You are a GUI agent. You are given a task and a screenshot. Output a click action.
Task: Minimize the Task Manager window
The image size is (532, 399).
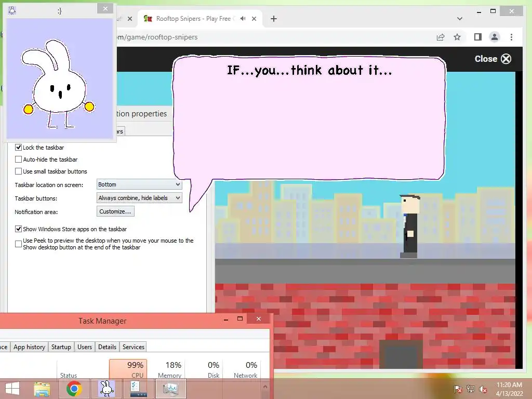pos(226,319)
